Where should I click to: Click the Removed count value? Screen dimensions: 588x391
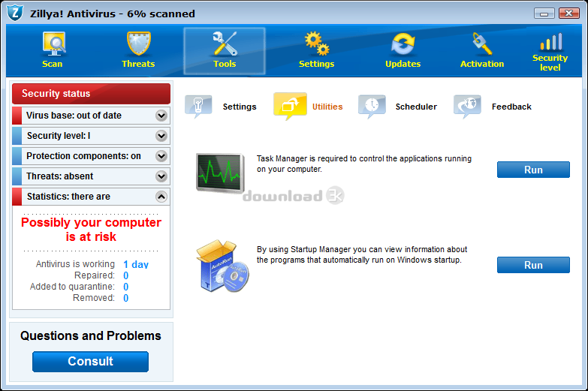[x=126, y=298]
